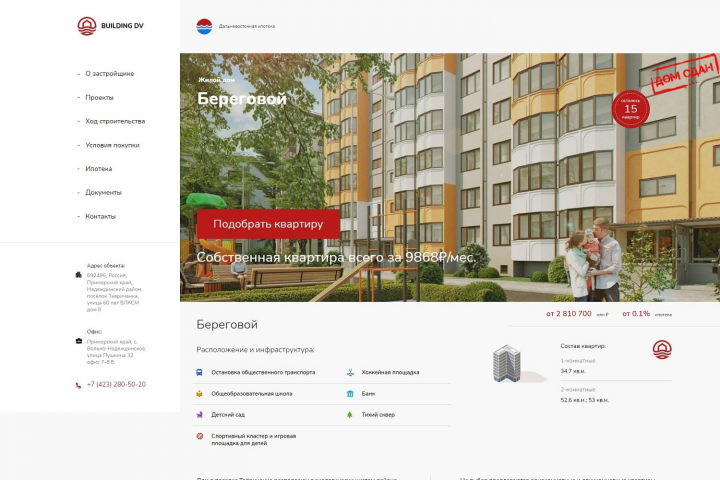The height and width of the screenshot is (480, 720).
Task: Click the Building DV logo icon
Action: coord(87,26)
